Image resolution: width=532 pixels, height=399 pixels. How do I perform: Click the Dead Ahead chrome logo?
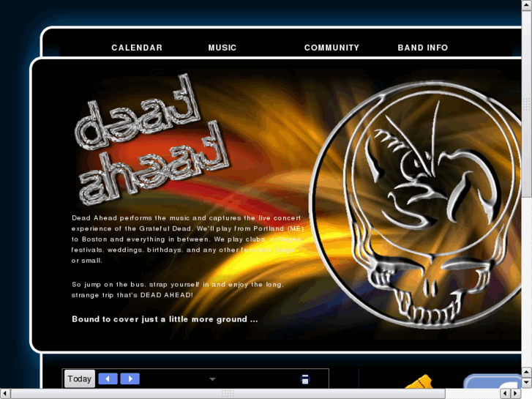tap(151, 139)
